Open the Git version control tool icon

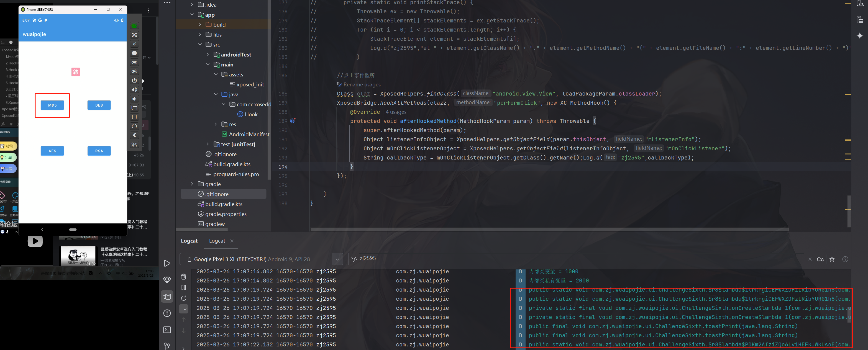click(167, 346)
